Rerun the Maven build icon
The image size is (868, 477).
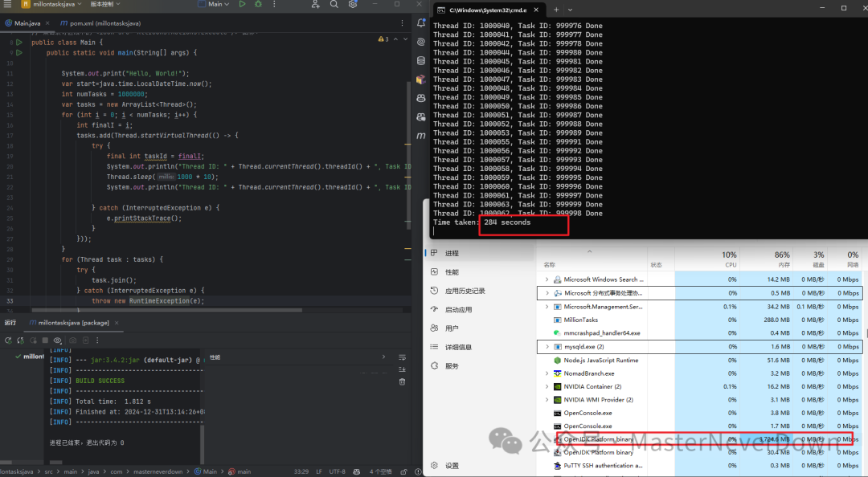click(8, 340)
